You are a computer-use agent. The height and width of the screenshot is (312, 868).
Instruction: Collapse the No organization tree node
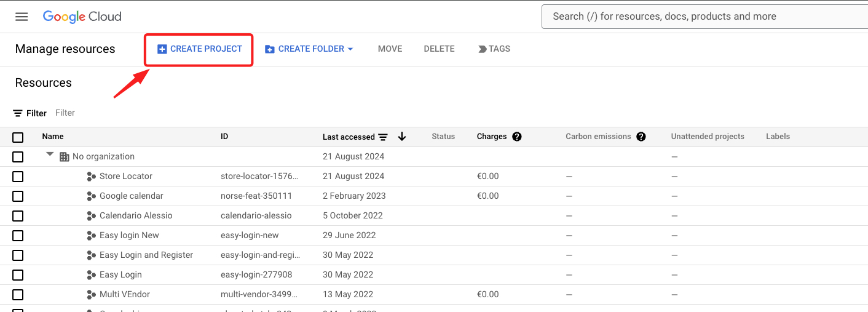[50, 154]
